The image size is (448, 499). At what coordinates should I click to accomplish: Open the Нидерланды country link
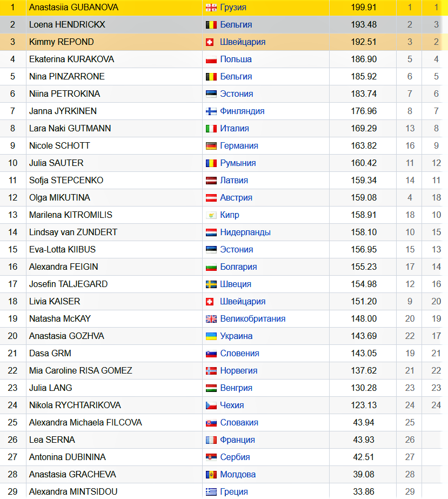pyautogui.click(x=245, y=232)
